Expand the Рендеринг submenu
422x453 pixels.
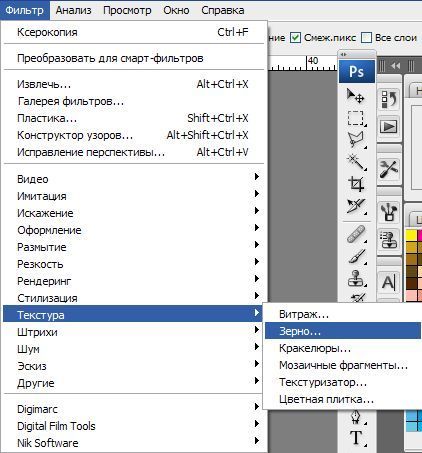134,281
